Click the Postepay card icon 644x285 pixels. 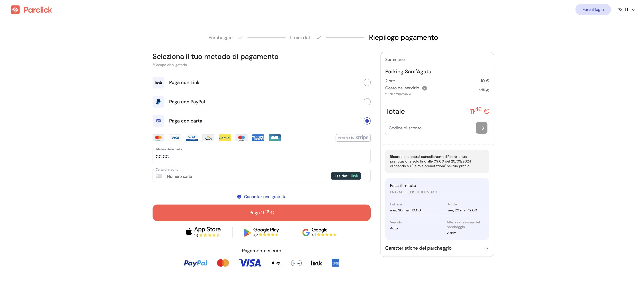point(225,138)
